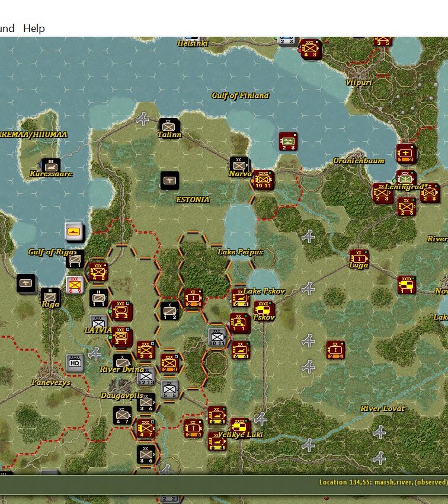This screenshot has height=504, width=448.
Task: Select the Soviet XXXX headquarters counter at Pskov
Action: coord(264,309)
